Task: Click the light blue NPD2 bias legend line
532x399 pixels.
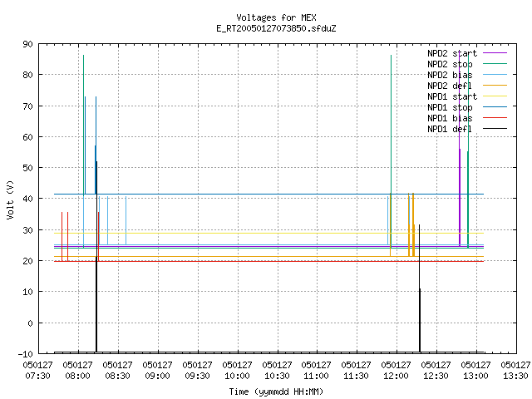Action: [x=495, y=74]
